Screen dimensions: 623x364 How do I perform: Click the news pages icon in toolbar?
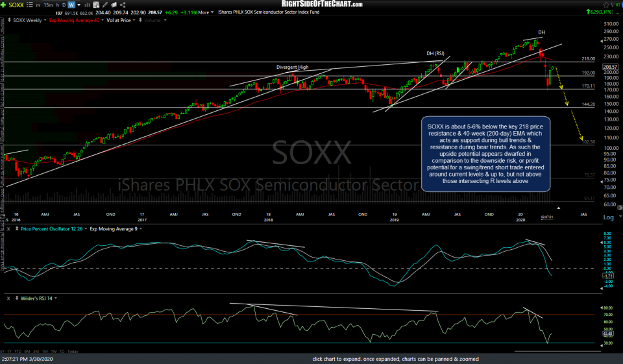click(114, 5)
